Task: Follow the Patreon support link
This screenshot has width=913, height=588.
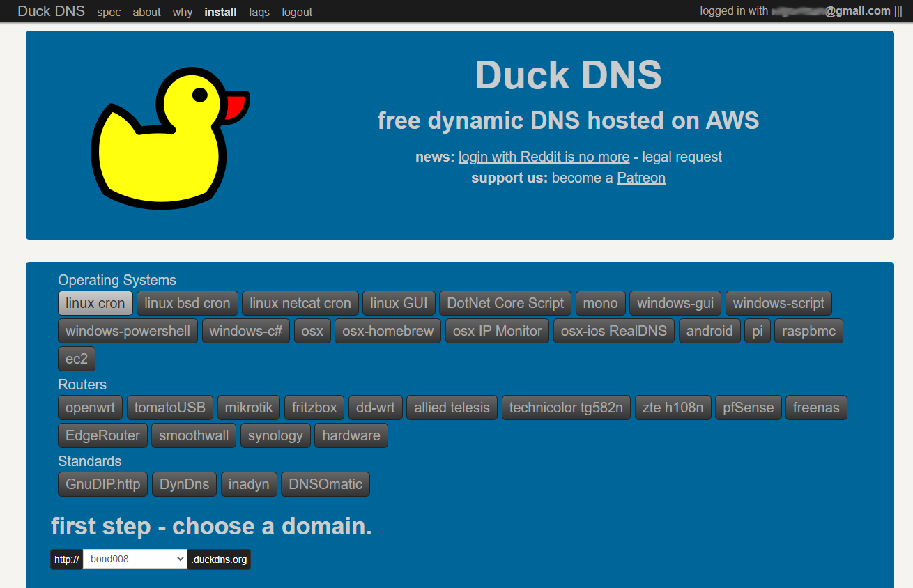Action: point(641,178)
